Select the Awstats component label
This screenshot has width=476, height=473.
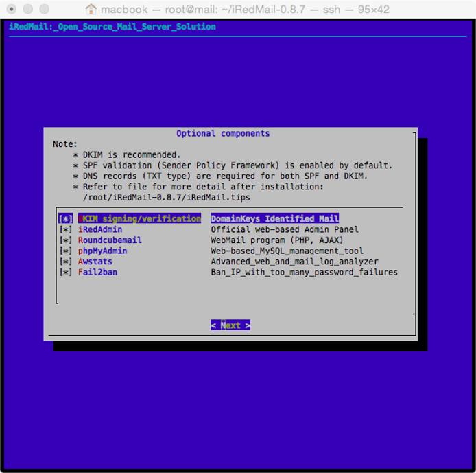(x=95, y=262)
